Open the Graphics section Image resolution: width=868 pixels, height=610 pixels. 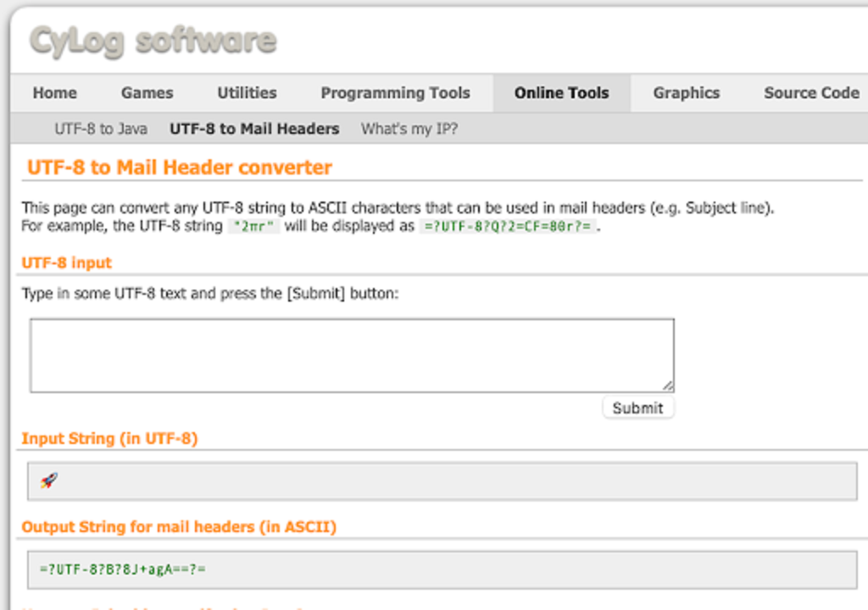click(687, 93)
